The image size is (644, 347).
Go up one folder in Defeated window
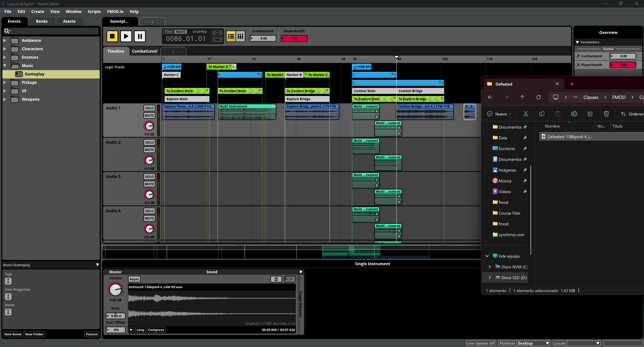coord(522,97)
